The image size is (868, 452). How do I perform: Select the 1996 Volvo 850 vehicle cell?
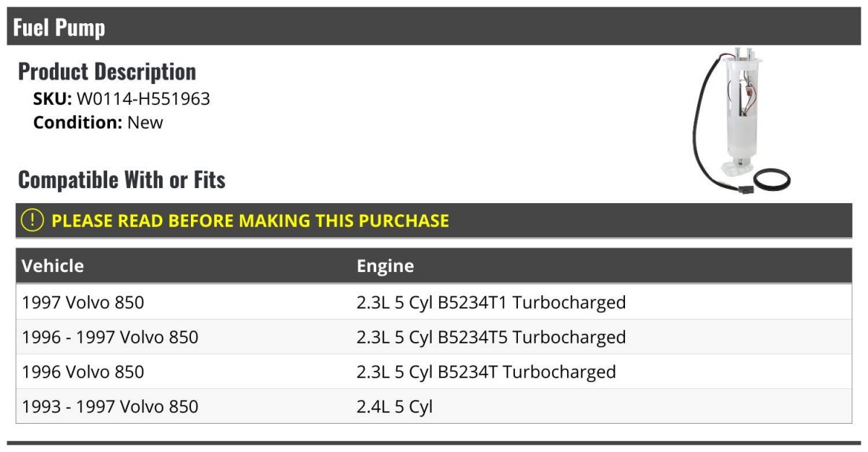[83, 372]
